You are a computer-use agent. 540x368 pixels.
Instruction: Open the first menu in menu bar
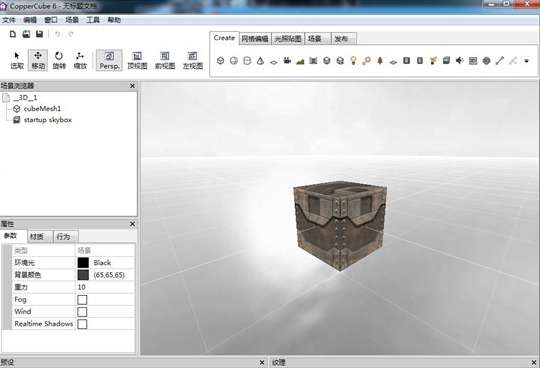click(x=9, y=20)
